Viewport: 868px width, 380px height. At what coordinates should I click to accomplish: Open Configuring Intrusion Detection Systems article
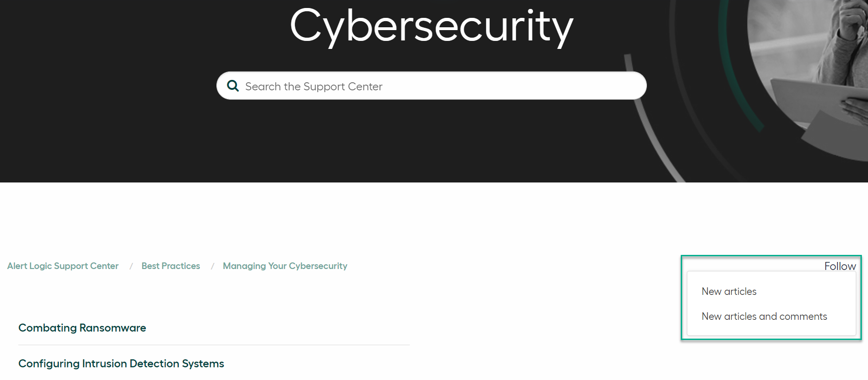pos(121,364)
